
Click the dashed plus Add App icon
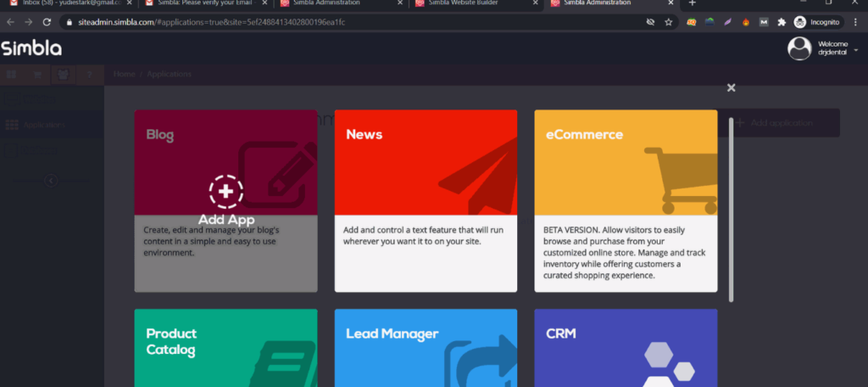coord(225,192)
